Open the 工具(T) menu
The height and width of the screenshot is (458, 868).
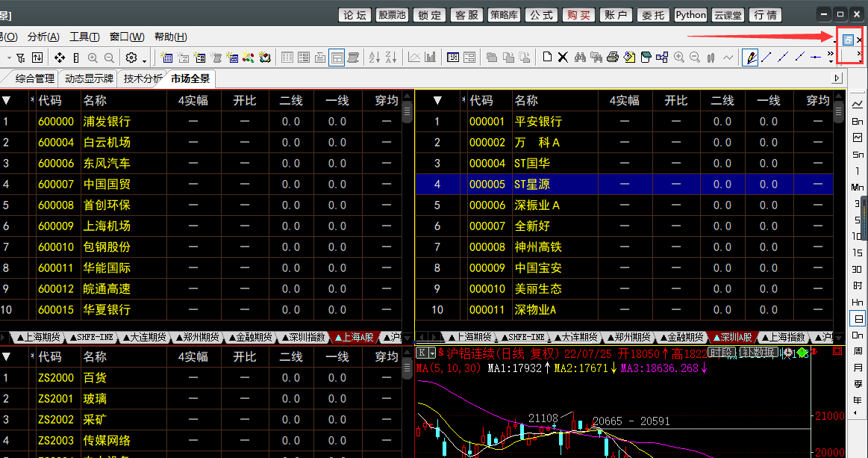pos(84,37)
